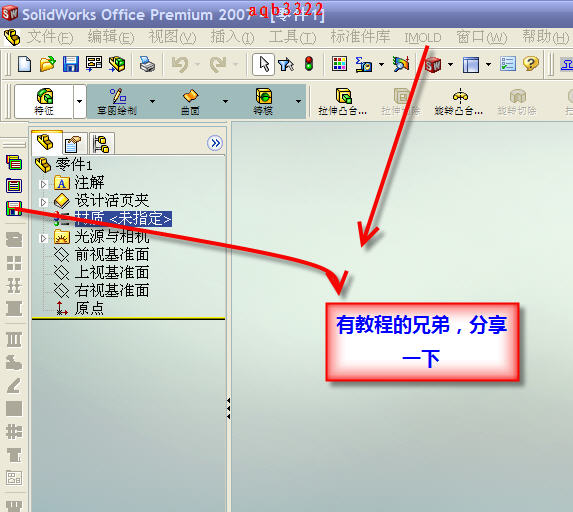
Task: Activate the Select arrow cursor tool
Action: 263,64
